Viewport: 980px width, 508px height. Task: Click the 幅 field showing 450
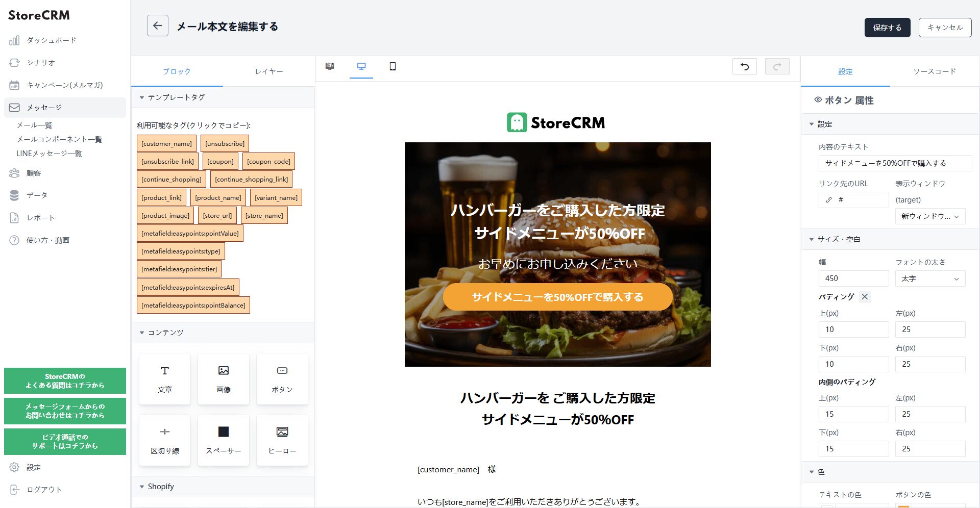tap(853, 278)
